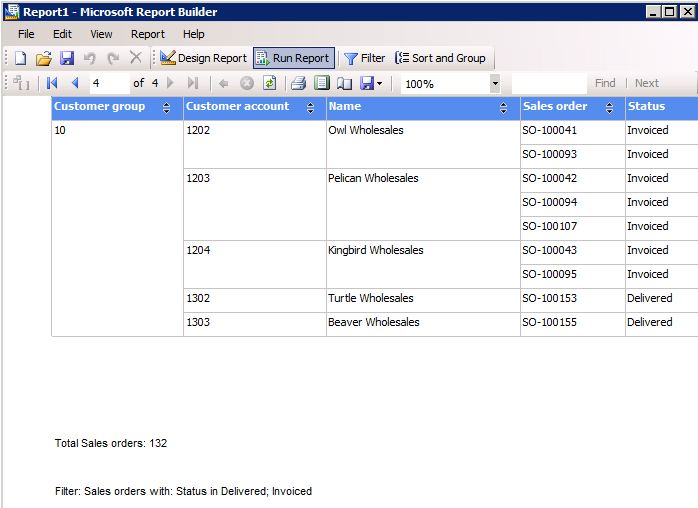This screenshot has width=698, height=508.
Task: Open Sort and Group options
Action: click(441, 58)
